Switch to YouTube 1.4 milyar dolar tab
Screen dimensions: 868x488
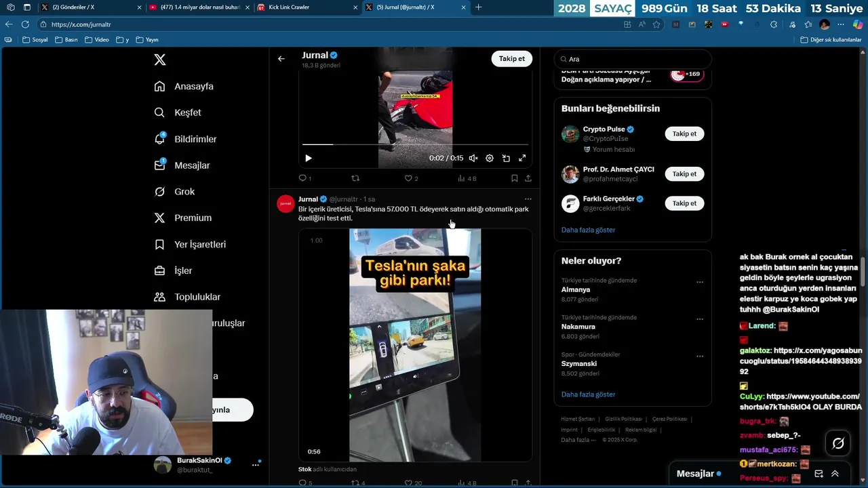tap(200, 7)
